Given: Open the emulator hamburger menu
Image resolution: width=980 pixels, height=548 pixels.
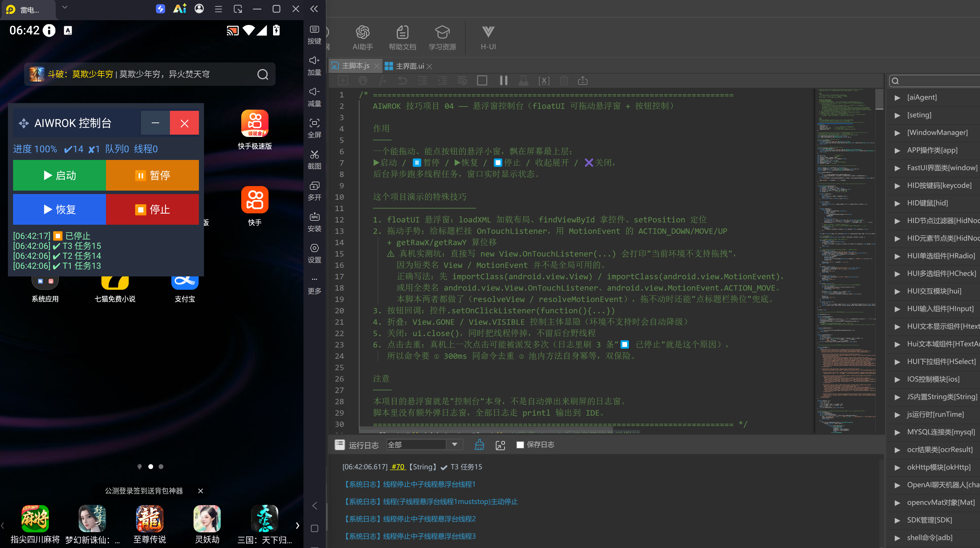Looking at the screenshot, I should pyautogui.click(x=218, y=9).
